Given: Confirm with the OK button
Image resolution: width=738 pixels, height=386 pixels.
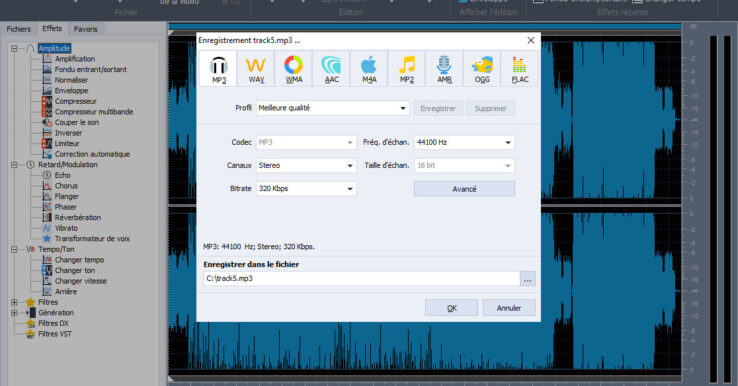Looking at the screenshot, I should click(x=451, y=308).
